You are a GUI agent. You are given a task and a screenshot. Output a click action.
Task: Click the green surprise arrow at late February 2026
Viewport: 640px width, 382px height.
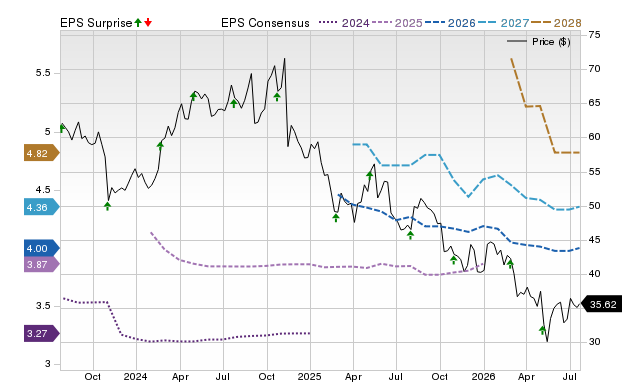(x=510, y=264)
